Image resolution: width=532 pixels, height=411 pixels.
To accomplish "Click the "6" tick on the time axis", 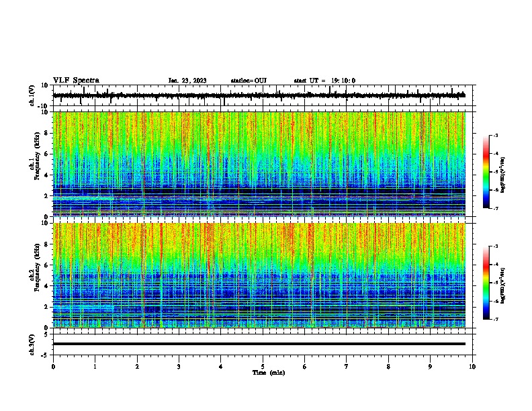I will pyautogui.click(x=305, y=367).
